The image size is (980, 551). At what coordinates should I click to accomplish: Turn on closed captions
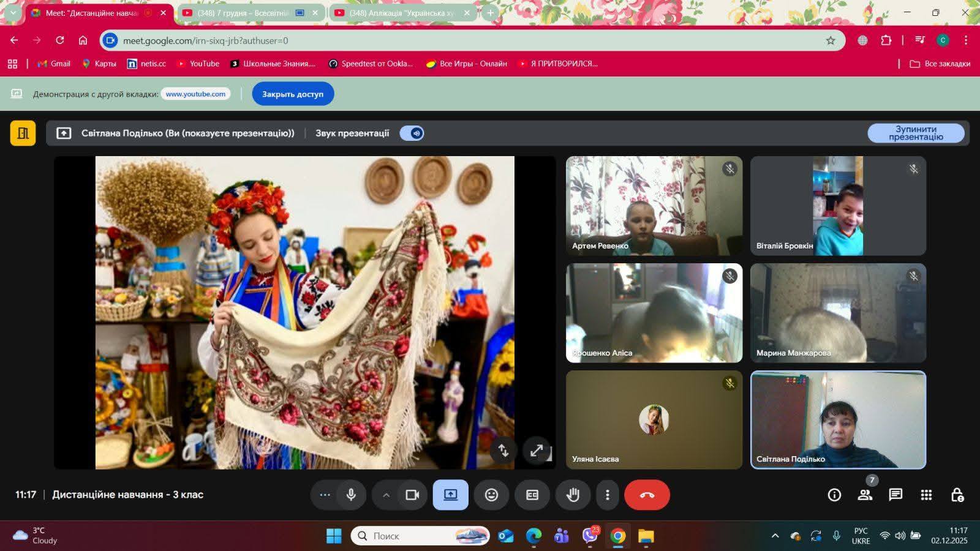532,495
